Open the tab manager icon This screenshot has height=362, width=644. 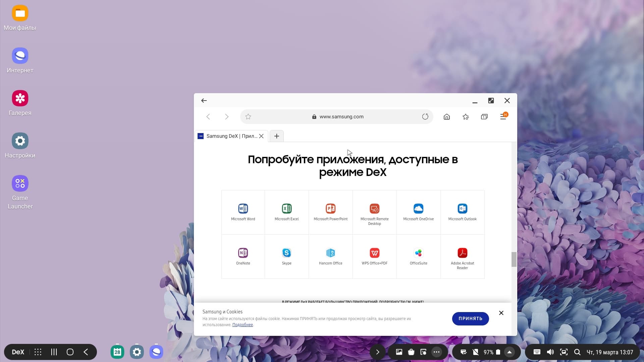pyautogui.click(x=484, y=117)
